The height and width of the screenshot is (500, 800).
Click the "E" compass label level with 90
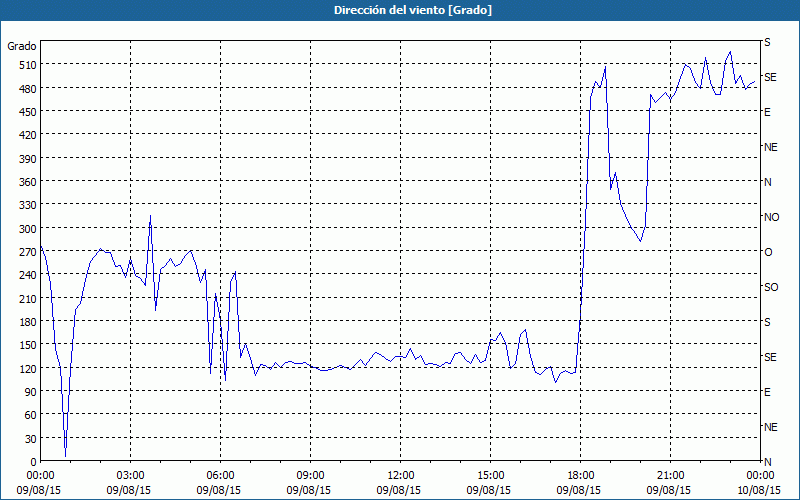coord(767,392)
